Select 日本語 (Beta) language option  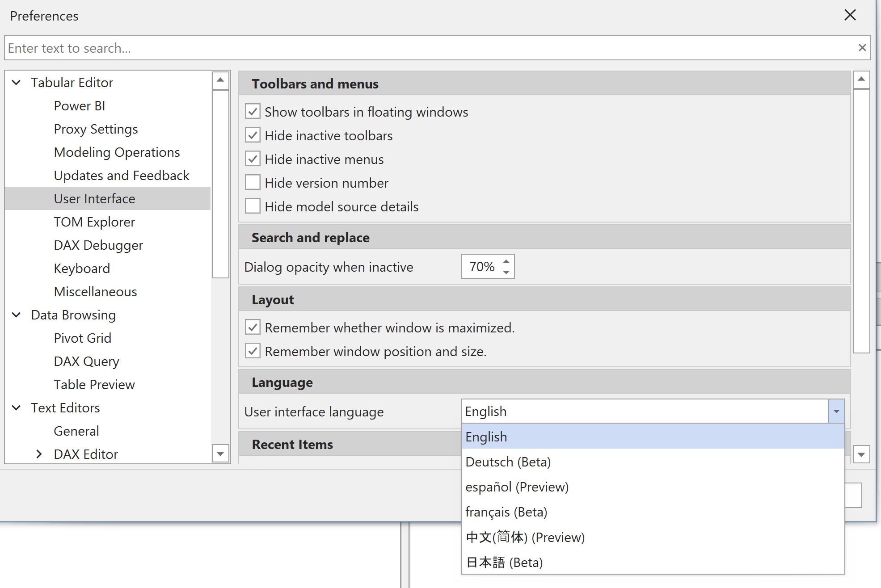[x=504, y=562]
